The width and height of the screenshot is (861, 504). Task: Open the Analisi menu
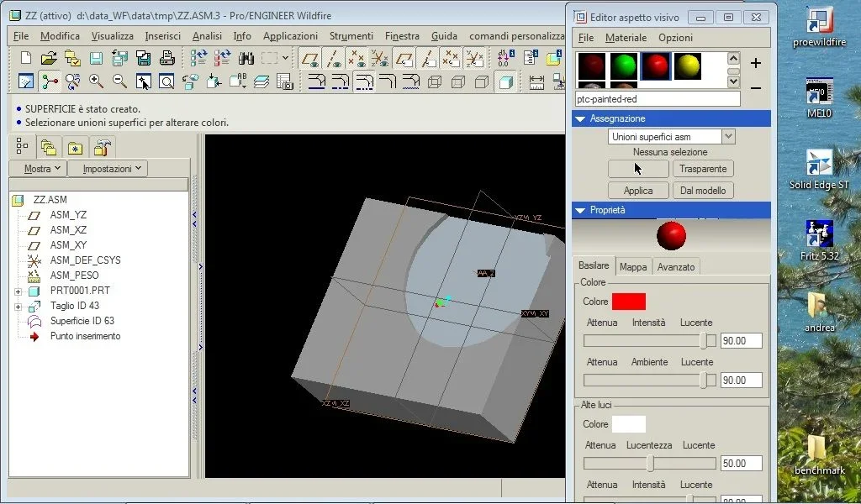pos(207,36)
